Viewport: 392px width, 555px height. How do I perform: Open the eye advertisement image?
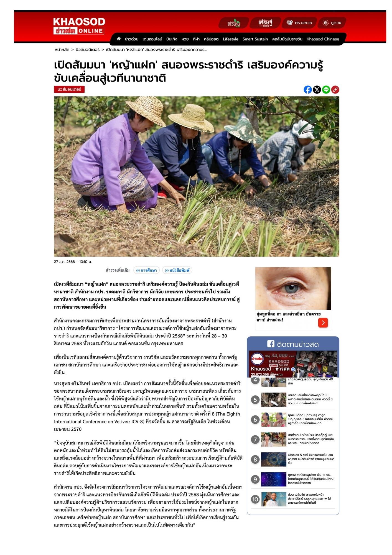[293, 288]
